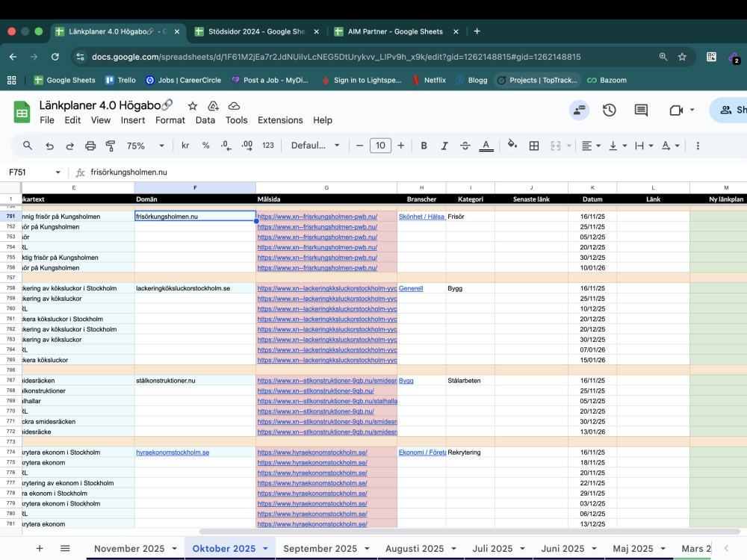Open text rotation dropdown
Viewport: 747px width, 560px height.
(x=670, y=146)
